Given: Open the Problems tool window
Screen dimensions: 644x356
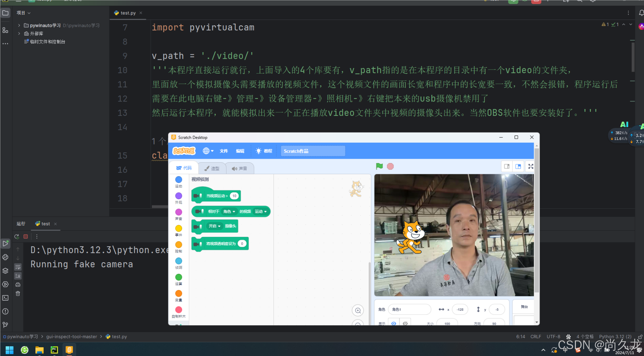Looking at the screenshot, I should (x=5, y=311).
